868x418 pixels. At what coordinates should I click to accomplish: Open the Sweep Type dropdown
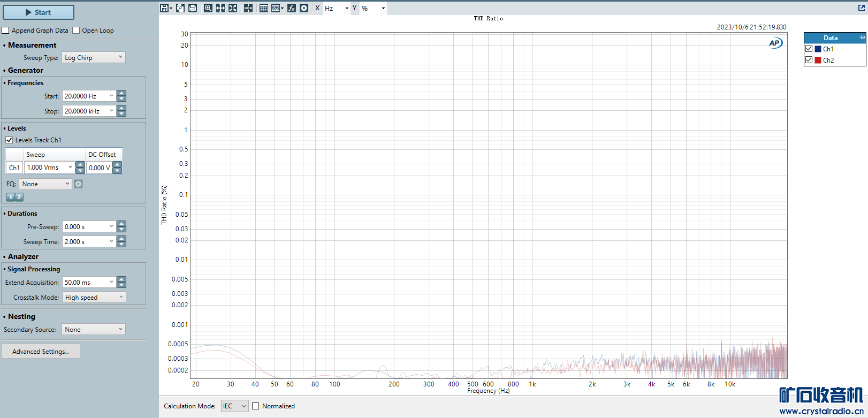[94, 57]
